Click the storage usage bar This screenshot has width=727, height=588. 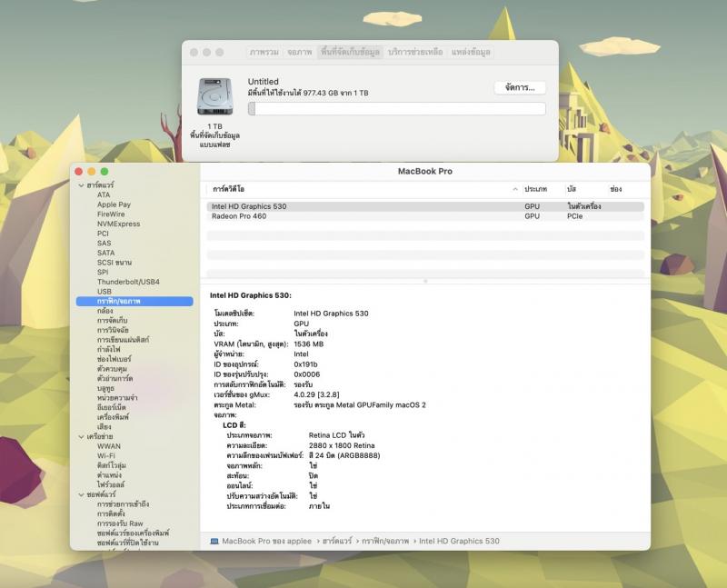click(396, 109)
